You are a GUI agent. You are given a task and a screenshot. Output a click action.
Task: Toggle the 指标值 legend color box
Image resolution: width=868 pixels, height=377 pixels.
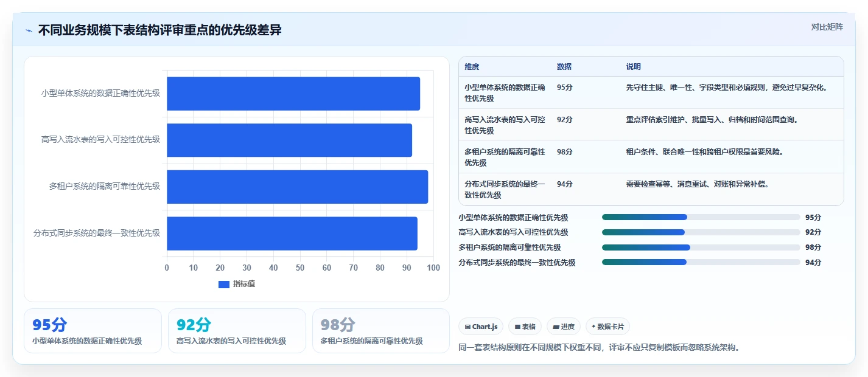pyautogui.click(x=224, y=284)
